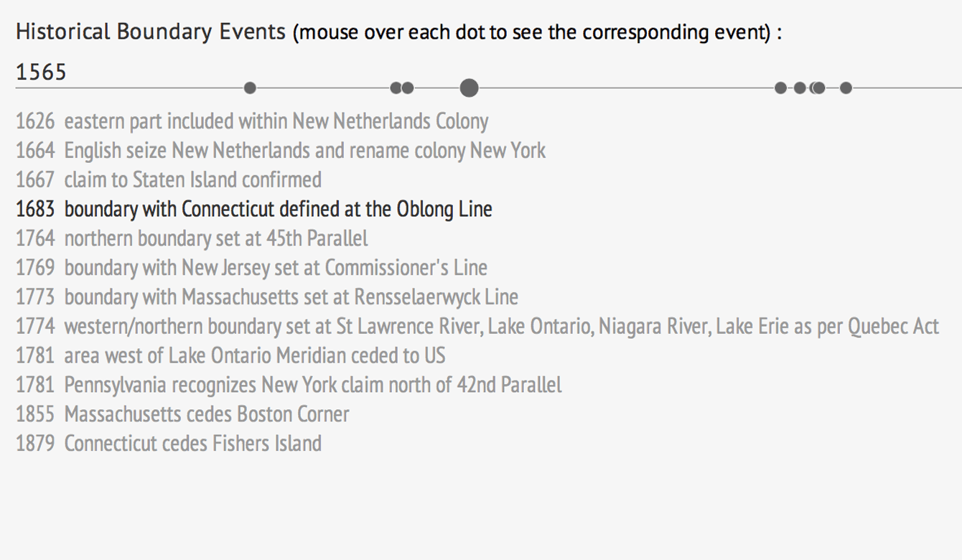Select the 1626 New Netherlands Colony event

click(252, 121)
